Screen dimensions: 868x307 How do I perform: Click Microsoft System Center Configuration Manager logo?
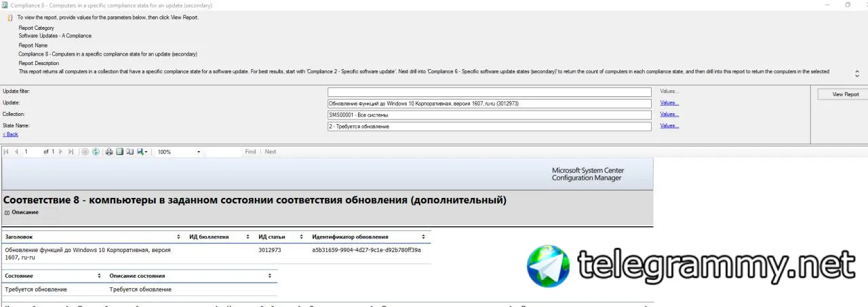[x=587, y=174]
